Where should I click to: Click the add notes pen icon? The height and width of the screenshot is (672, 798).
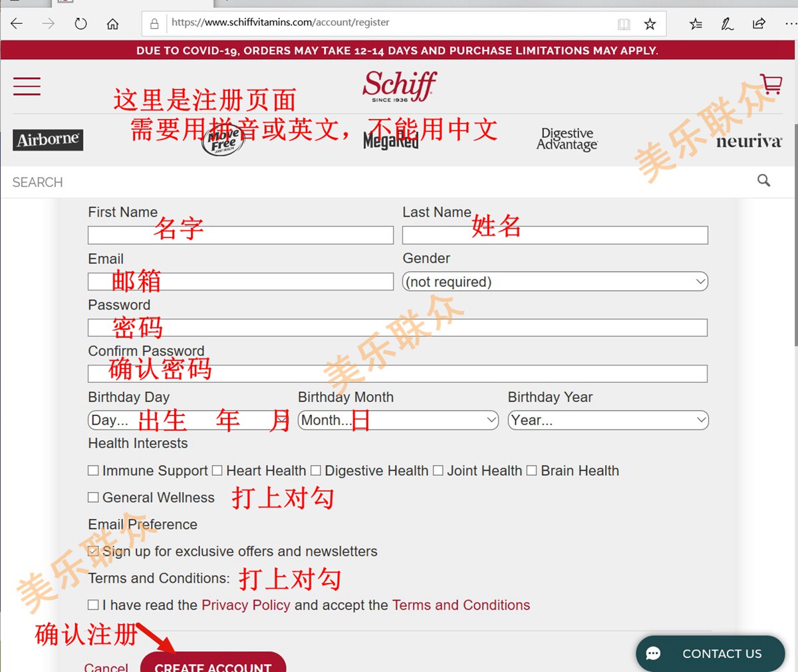(728, 24)
